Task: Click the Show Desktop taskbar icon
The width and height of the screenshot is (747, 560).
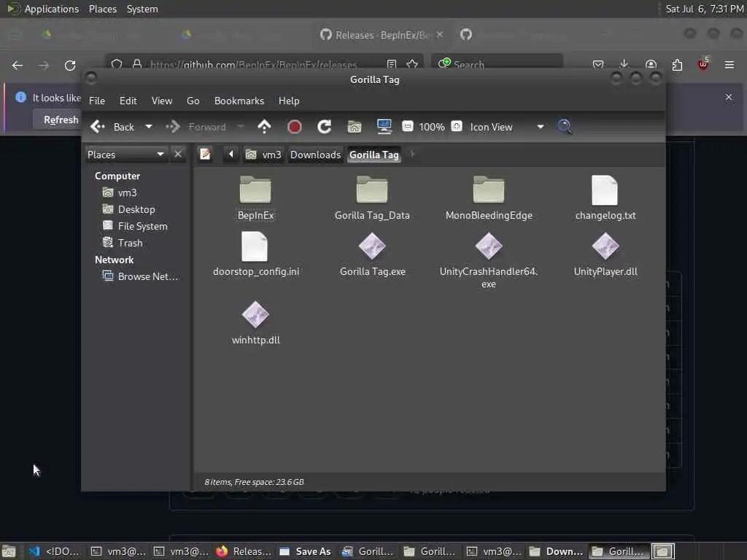Action: (x=9, y=551)
